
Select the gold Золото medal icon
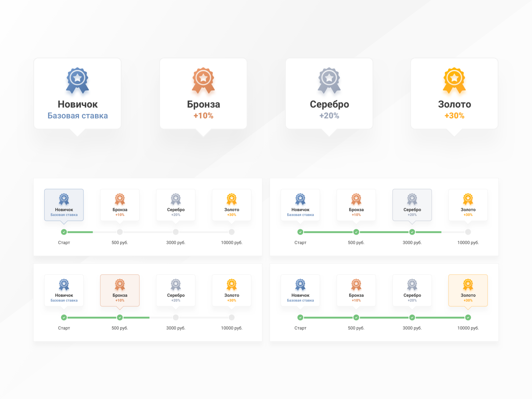(x=454, y=80)
